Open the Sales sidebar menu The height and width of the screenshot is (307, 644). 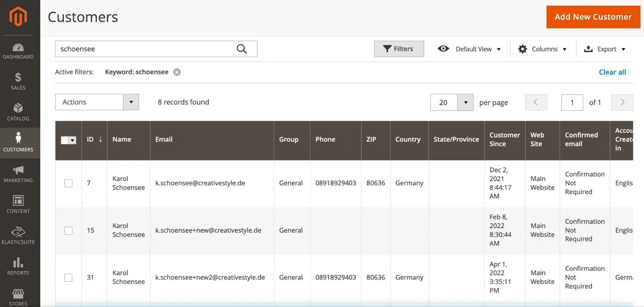click(x=18, y=82)
